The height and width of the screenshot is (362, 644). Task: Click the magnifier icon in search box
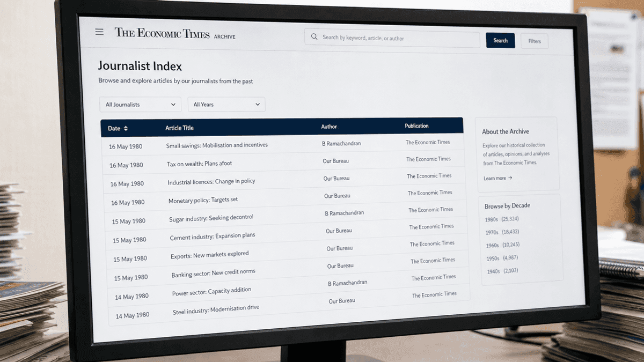(x=314, y=38)
